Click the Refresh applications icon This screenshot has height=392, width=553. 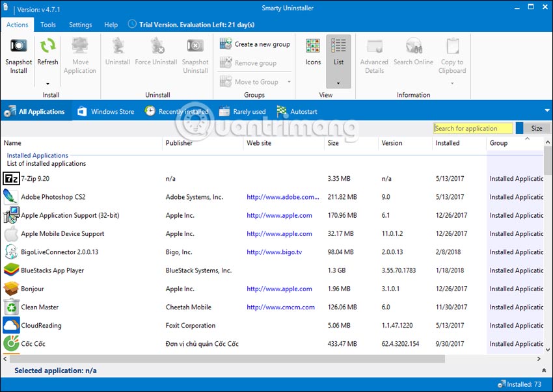(47, 52)
